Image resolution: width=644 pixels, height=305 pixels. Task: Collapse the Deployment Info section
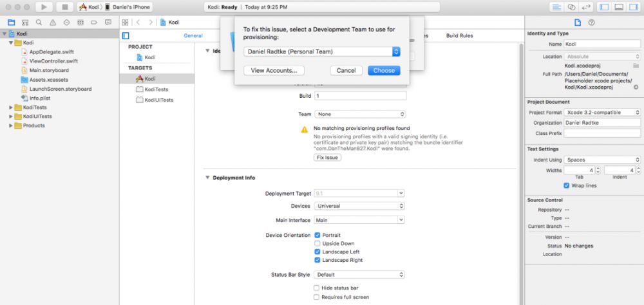(x=207, y=178)
